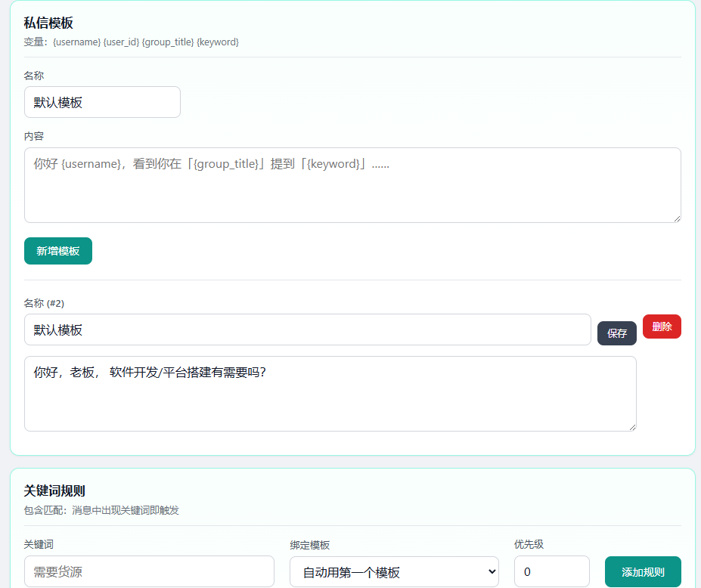701x588 pixels.
Task: Focus the 优先级 number field
Action: (x=552, y=571)
